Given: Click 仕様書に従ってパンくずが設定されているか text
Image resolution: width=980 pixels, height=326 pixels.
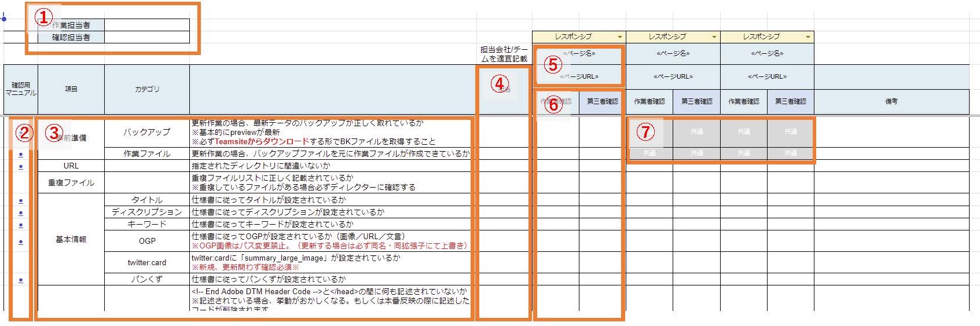Looking at the screenshot, I should pyautogui.click(x=269, y=279).
